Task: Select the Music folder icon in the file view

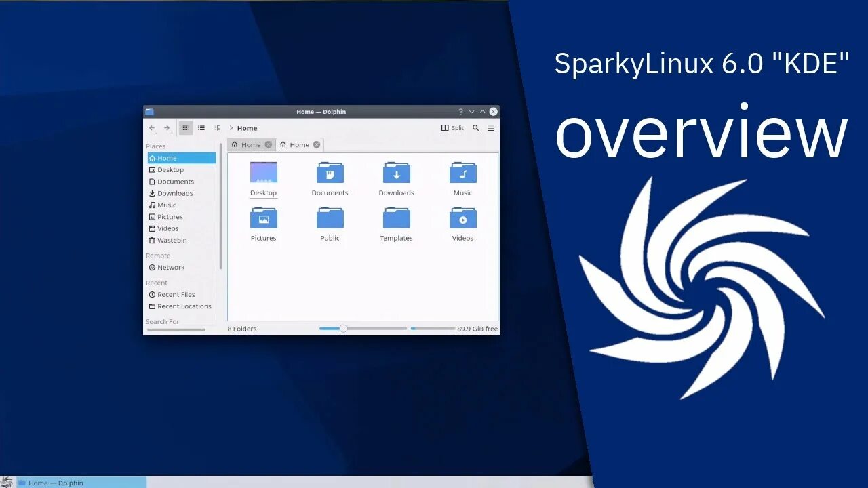Action: (463, 172)
